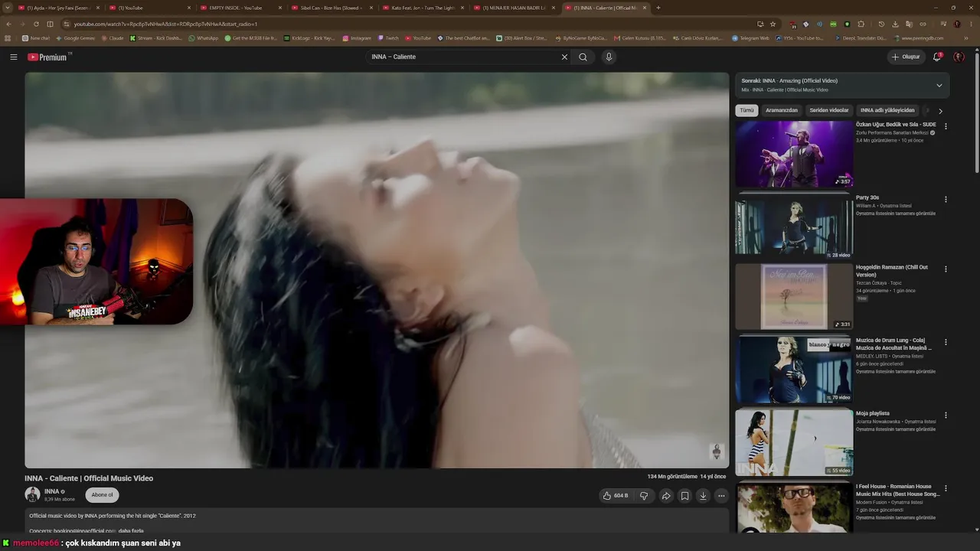Image resolution: width=980 pixels, height=551 pixels.
Task: Open options for Moja playlista
Action: (946, 416)
